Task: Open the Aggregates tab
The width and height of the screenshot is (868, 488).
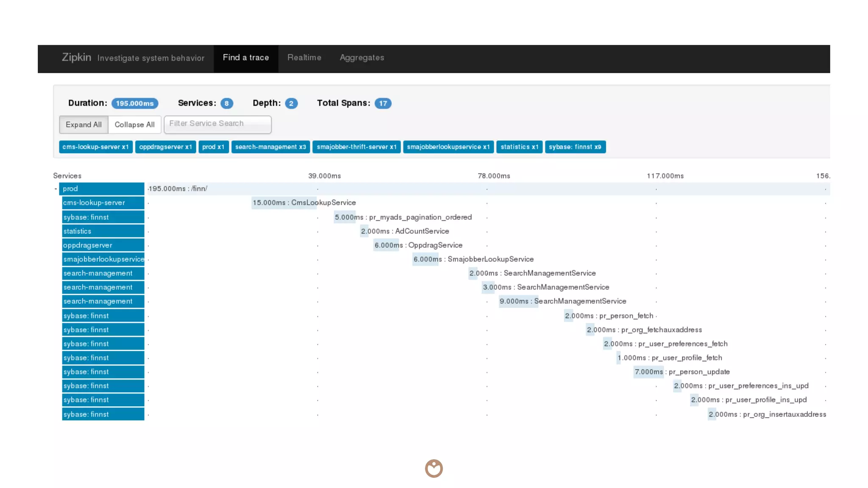Action: point(362,58)
